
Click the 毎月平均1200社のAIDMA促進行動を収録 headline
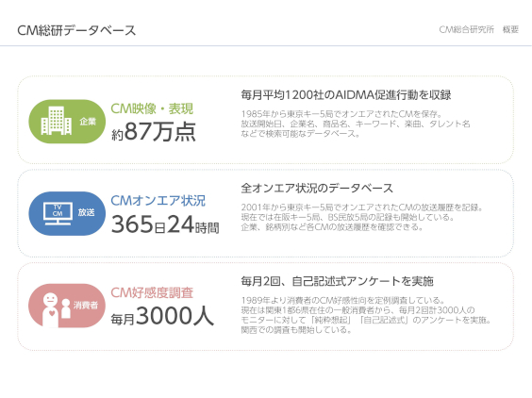tap(346, 94)
